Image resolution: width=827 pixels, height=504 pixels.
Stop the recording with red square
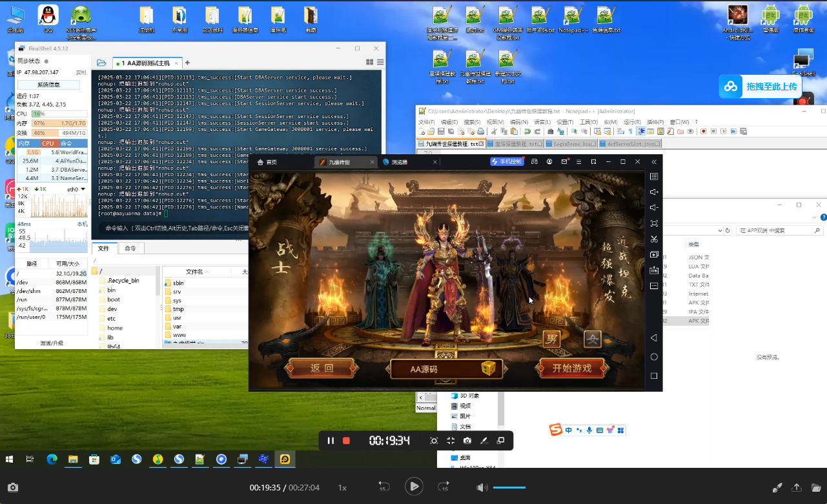click(346, 441)
